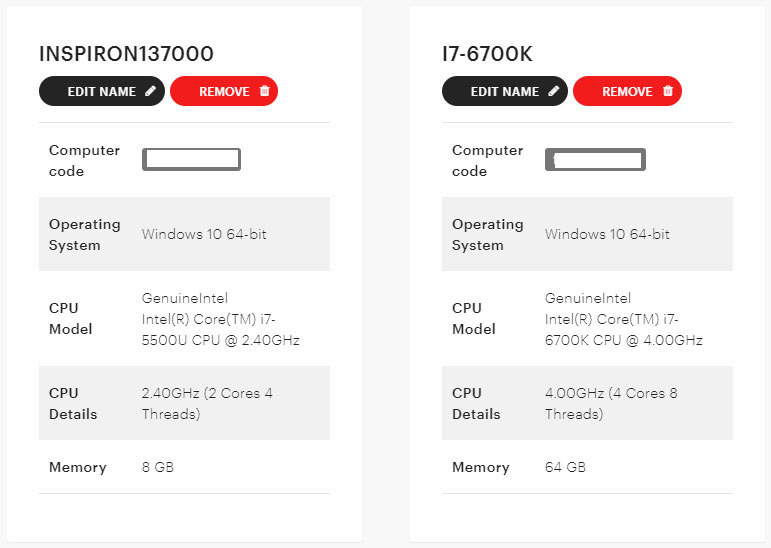Screen dimensions: 771x548
Task: Edit name of the INSPIRON137000 computer
Action: [102, 91]
